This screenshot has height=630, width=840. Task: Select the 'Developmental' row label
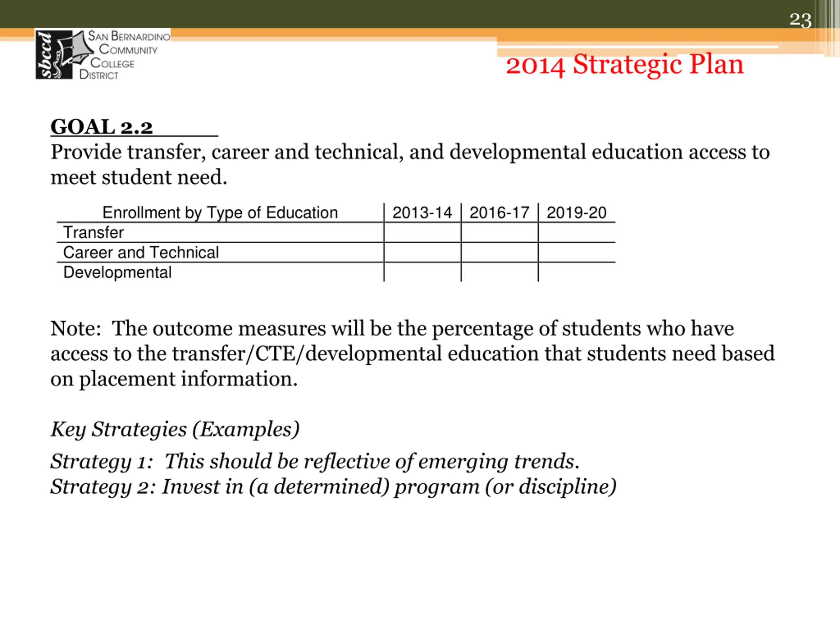click(117, 272)
